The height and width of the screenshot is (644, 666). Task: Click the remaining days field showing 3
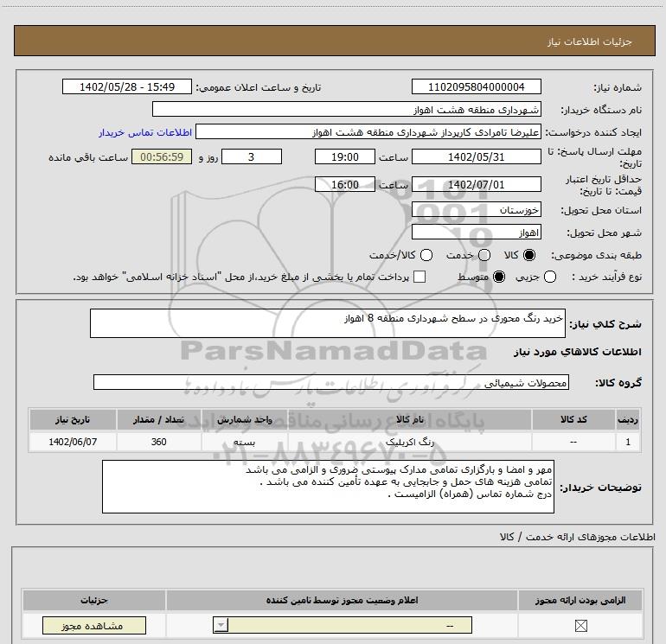pos(252,156)
